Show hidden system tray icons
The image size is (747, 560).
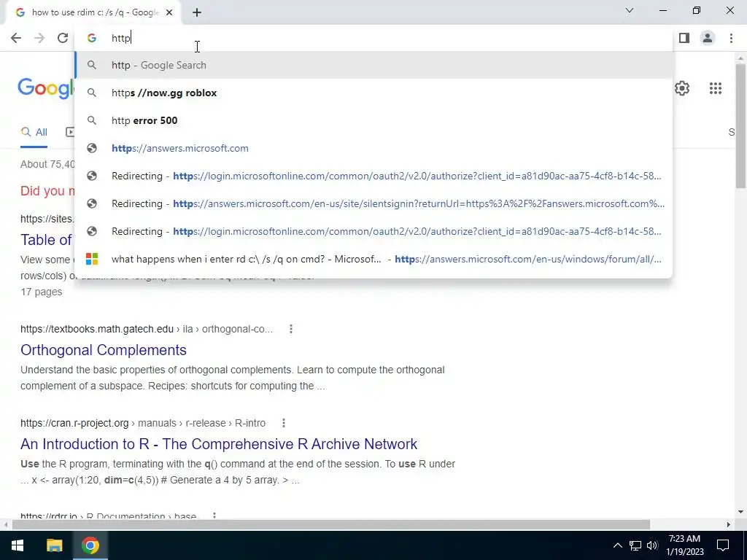pyautogui.click(x=617, y=545)
